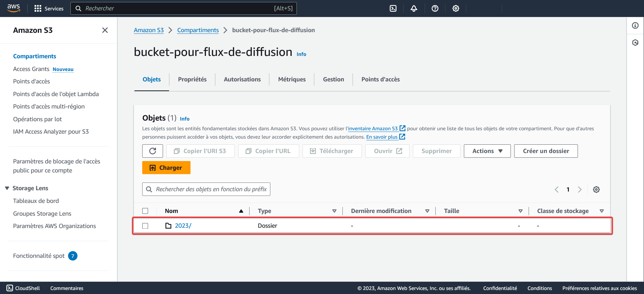Viewport: 644px width, 294px height.
Task: Click the Supprimer button
Action: 437,151
